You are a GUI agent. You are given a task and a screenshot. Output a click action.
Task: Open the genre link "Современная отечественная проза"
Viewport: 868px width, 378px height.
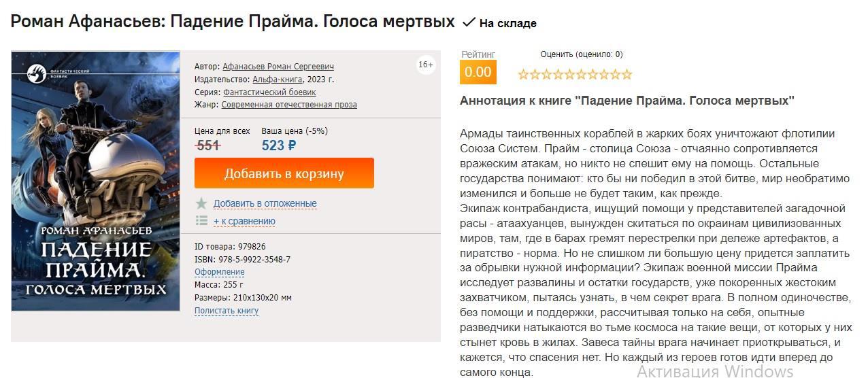pos(288,105)
